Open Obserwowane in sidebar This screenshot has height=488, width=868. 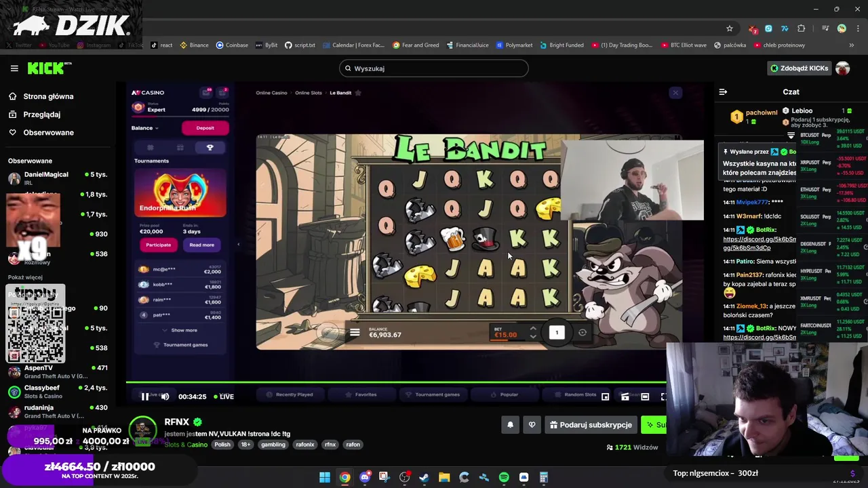pyautogui.click(x=48, y=133)
